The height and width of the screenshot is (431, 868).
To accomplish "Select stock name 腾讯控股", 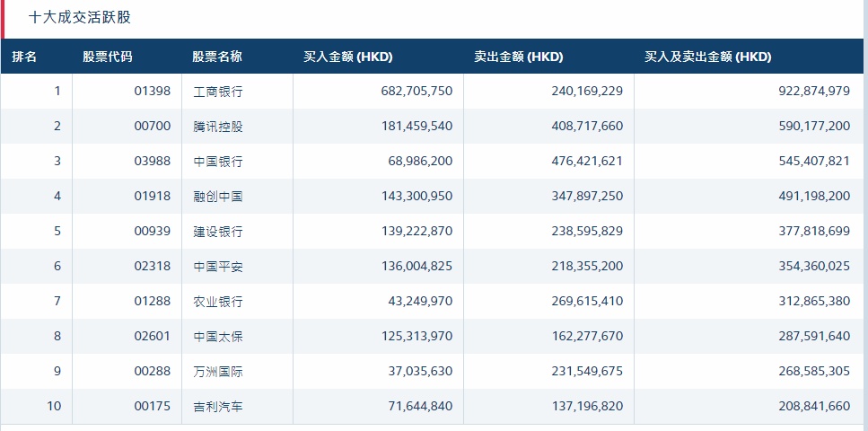I will (218, 127).
